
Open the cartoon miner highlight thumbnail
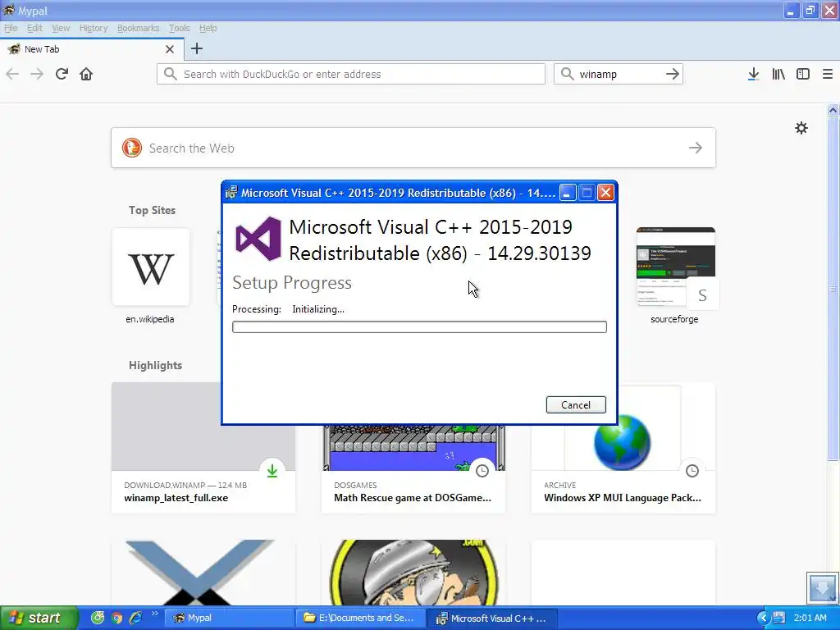click(413, 572)
